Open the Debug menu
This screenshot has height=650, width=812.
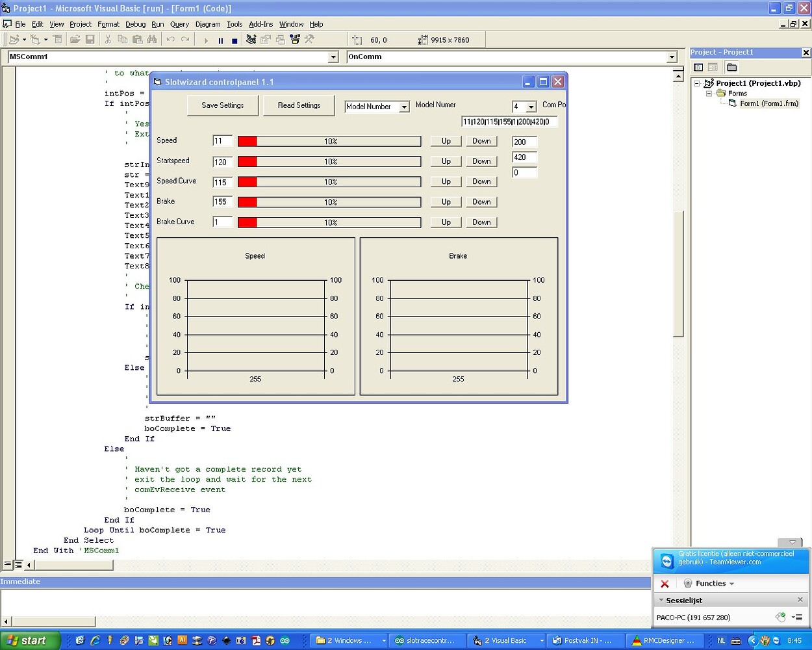pyautogui.click(x=135, y=24)
